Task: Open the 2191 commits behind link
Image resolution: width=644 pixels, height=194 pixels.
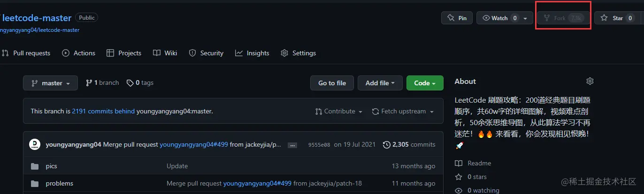Action: [103, 111]
